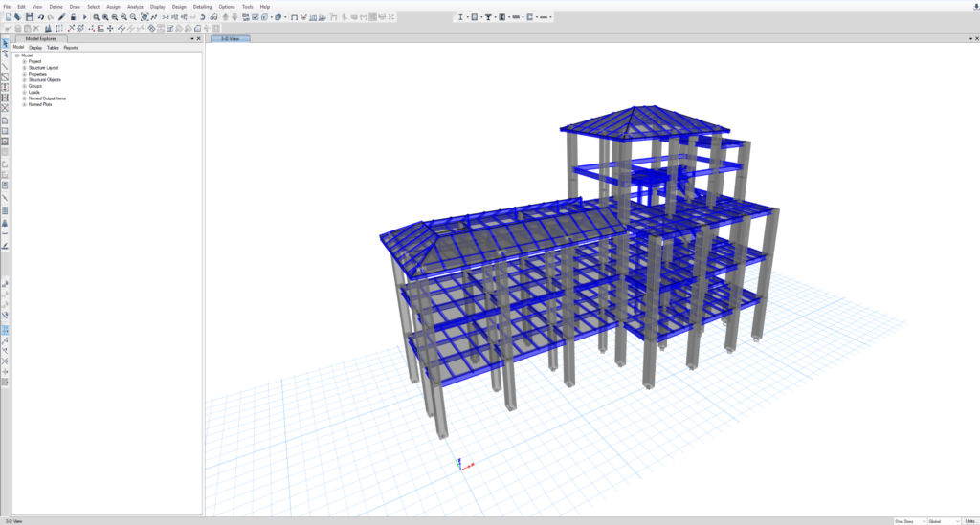Click the Units button

(x=969, y=521)
